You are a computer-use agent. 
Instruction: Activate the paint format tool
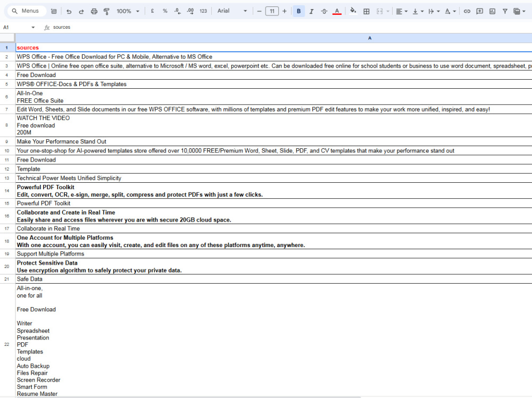pyautogui.click(x=106, y=11)
